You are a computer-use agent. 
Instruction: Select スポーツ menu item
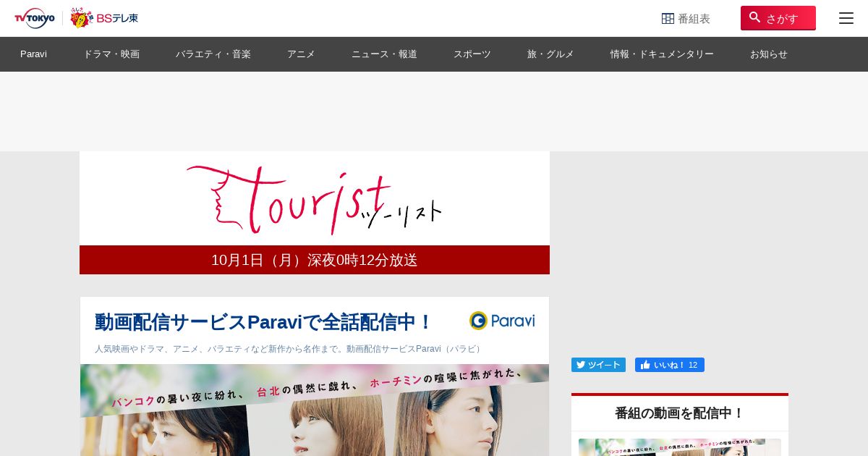click(x=472, y=54)
